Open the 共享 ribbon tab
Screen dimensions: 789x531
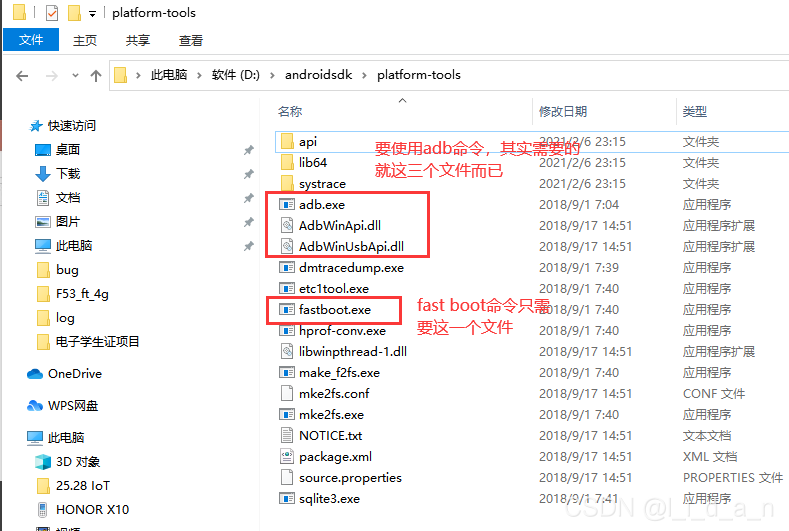coord(137,40)
